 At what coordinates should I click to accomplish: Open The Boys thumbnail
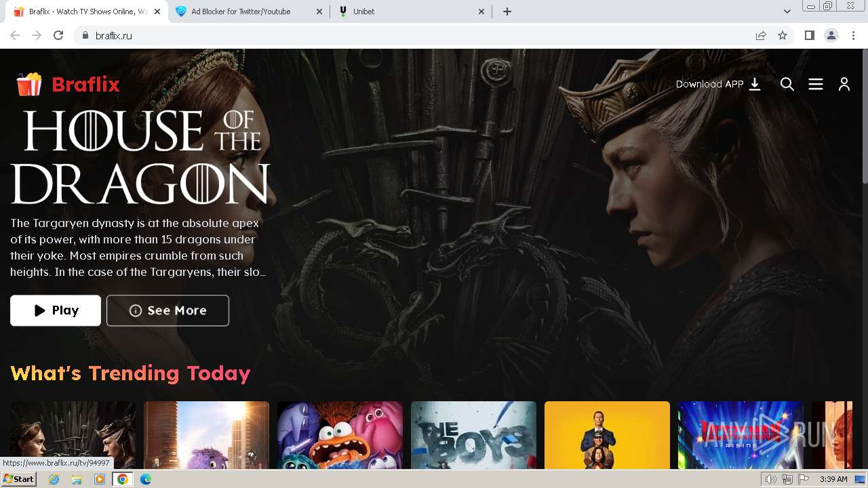coord(473,435)
